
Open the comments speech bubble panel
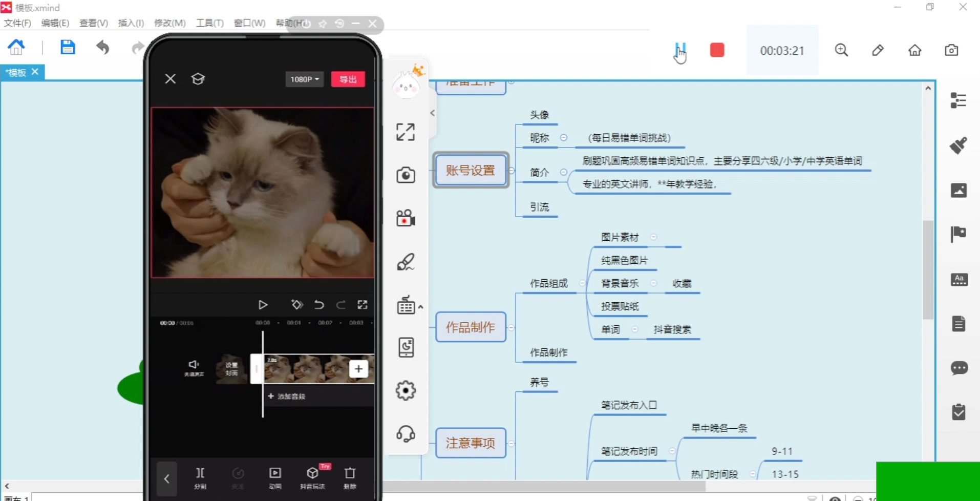coord(959,368)
